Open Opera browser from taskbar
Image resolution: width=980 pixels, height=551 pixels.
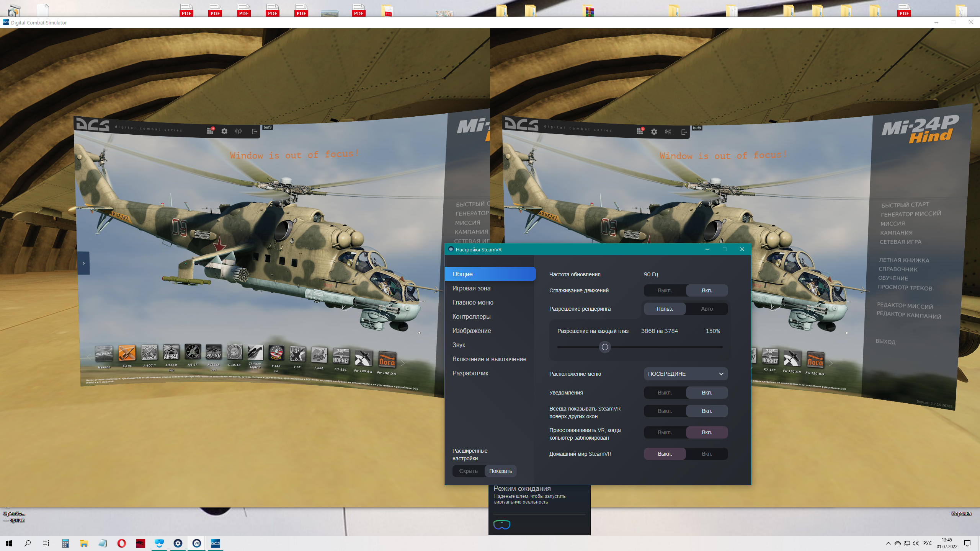pyautogui.click(x=122, y=543)
